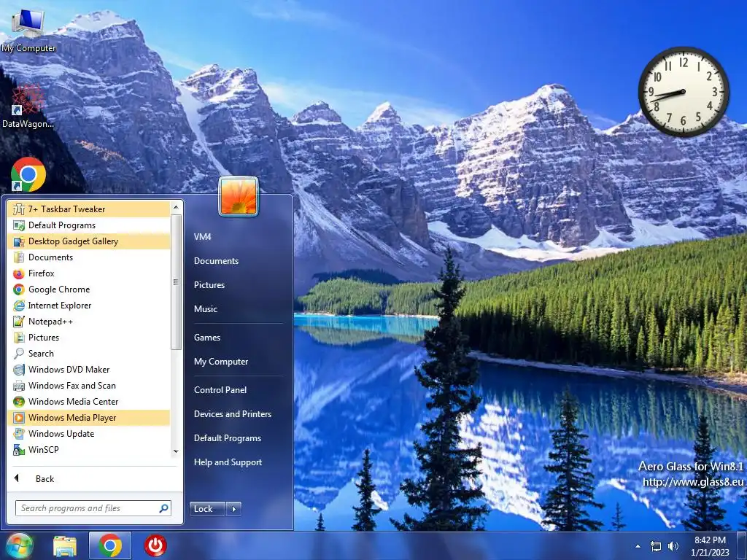Screen dimensions: 747x560
Task: Open VM4 user folder link
Action: click(203, 237)
